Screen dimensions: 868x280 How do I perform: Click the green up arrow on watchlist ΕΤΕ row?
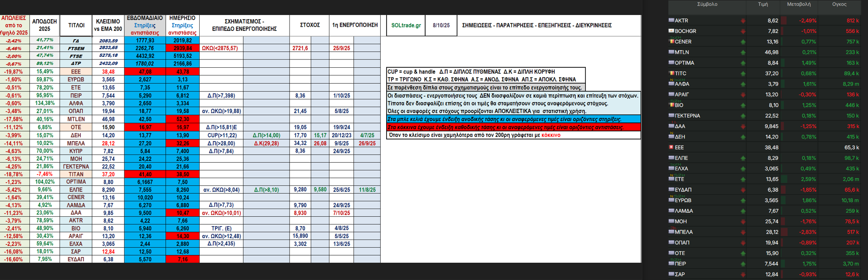743,180
